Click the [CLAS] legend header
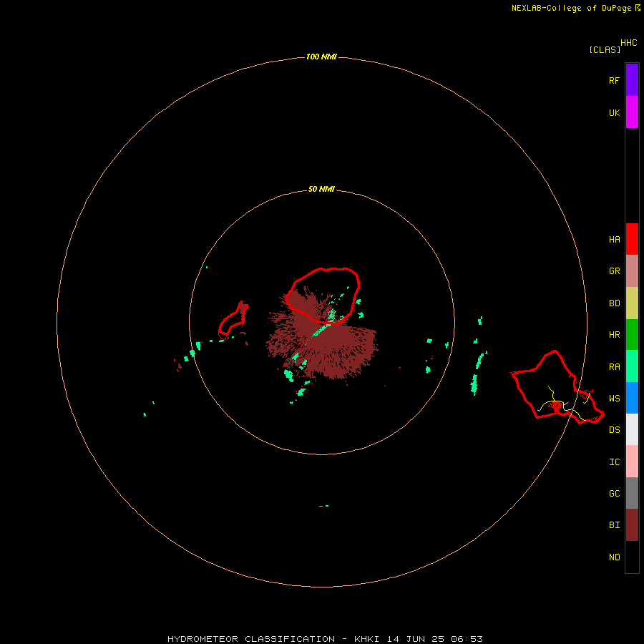Screen dimensions: 644x644 [x=605, y=49]
